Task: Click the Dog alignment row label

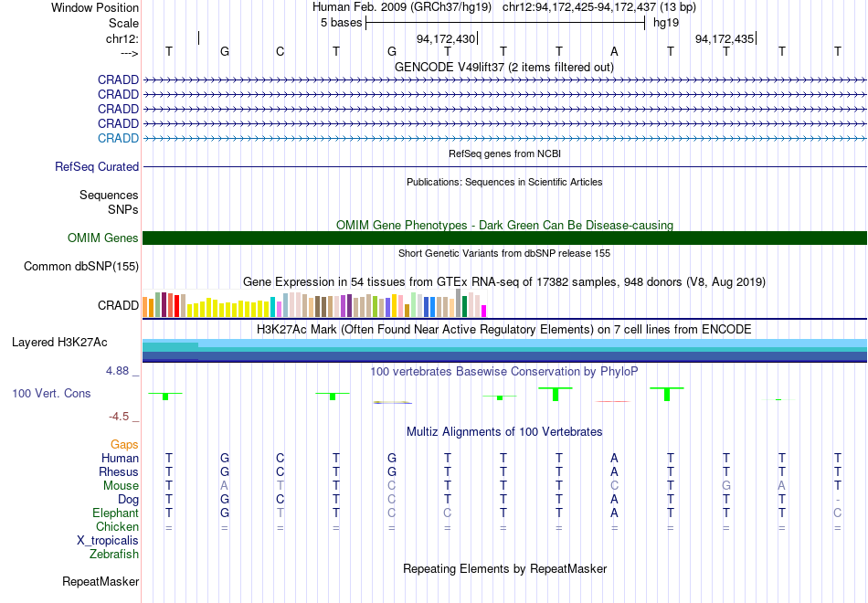Action: tap(129, 500)
